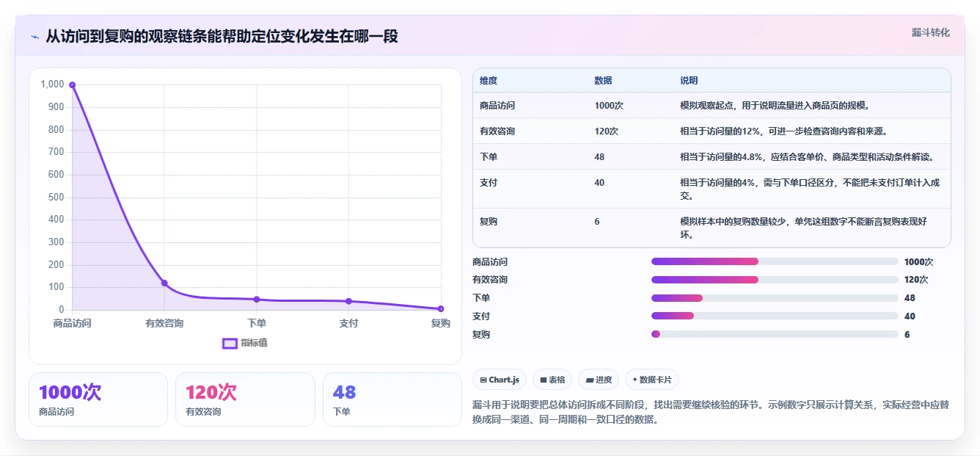
Task: Click the 复购 label left of progress bar
Action: (x=481, y=334)
